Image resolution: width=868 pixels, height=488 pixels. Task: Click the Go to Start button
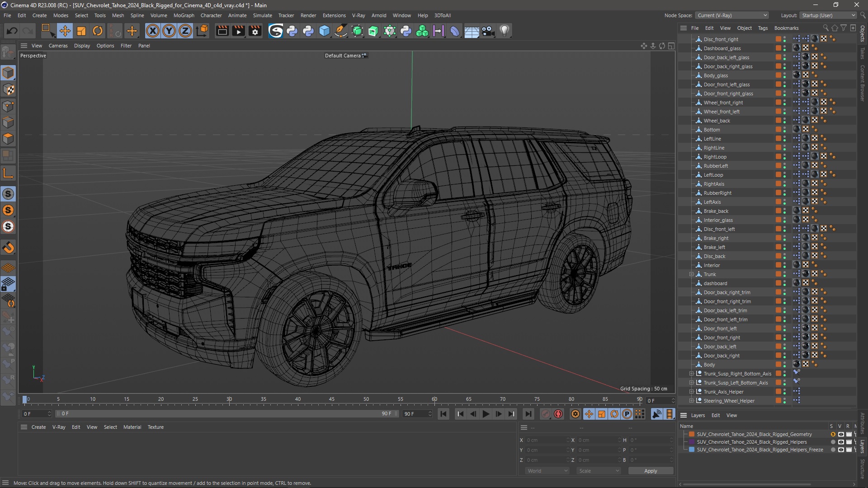pos(443,414)
